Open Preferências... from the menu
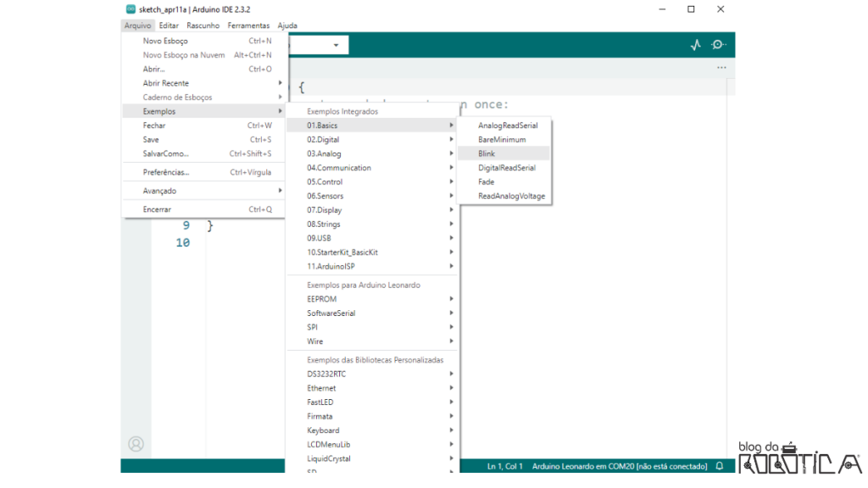Screen dimensions: 868x488 click(x=203, y=172)
